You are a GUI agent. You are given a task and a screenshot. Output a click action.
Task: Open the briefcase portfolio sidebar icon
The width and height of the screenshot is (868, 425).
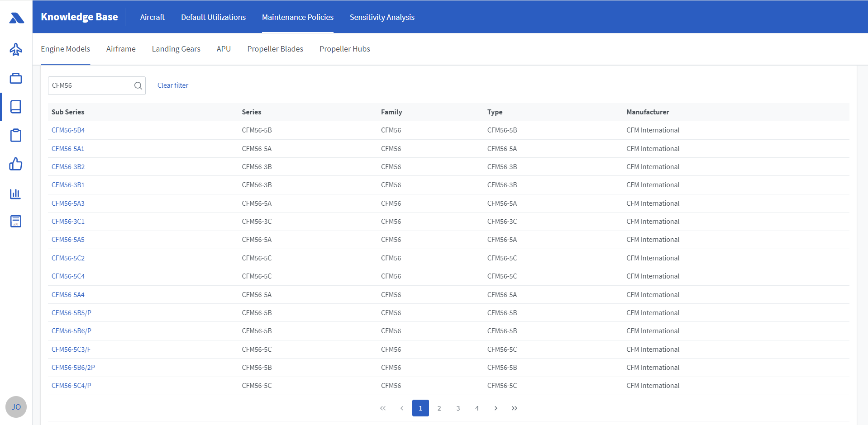(x=16, y=78)
